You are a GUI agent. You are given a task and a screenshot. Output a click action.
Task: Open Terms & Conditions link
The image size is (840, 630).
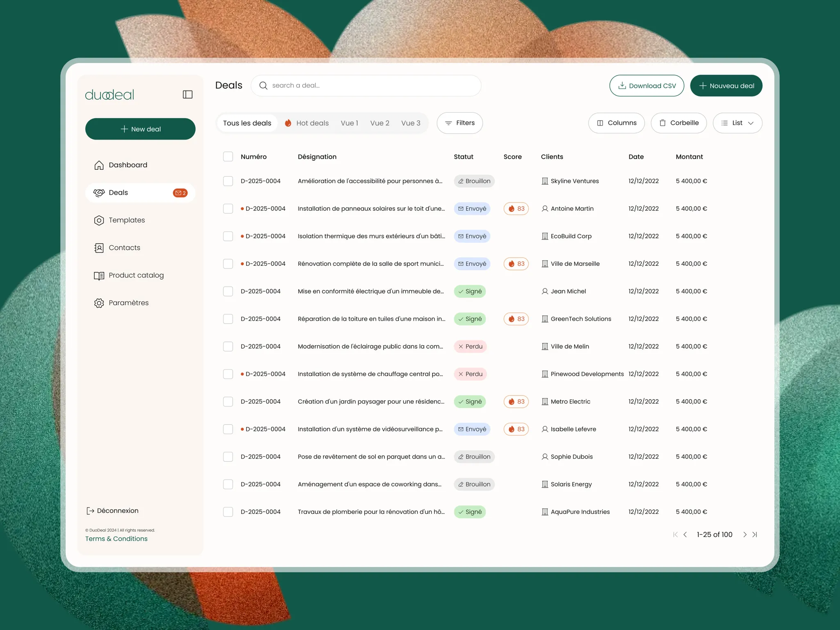[116, 539]
